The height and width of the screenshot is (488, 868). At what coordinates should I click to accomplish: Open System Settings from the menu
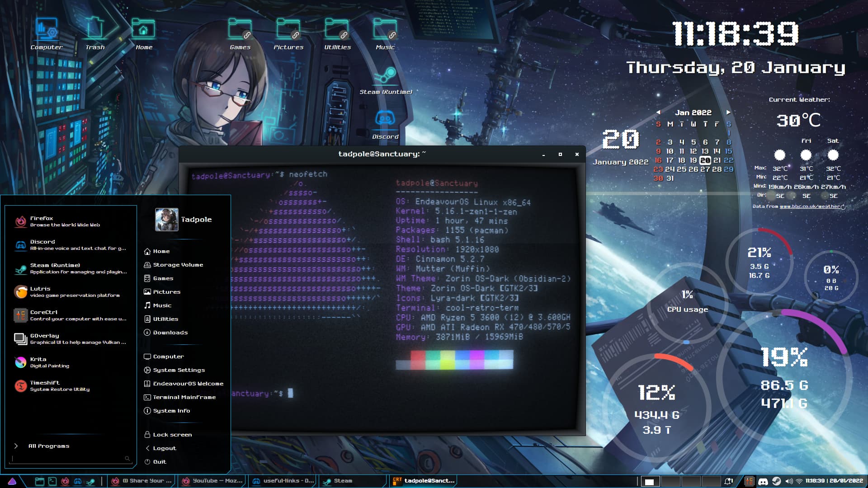click(174, 370)
